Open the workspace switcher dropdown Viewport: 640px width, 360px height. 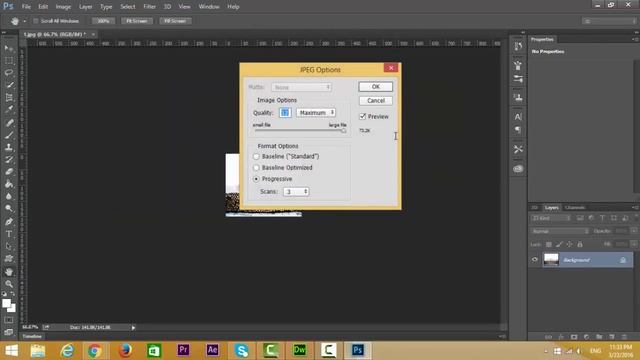click(x=608, y=21)
